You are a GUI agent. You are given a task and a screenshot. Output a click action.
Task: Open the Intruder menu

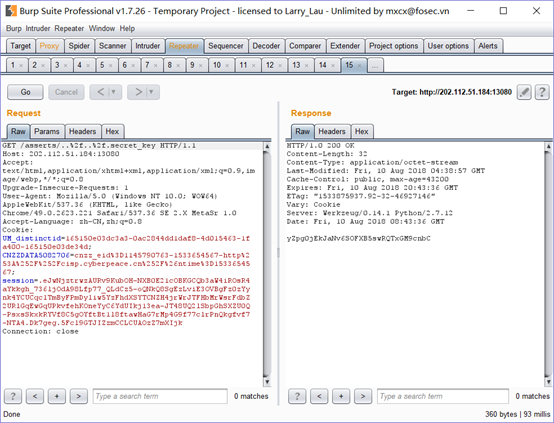click(37, 29)
